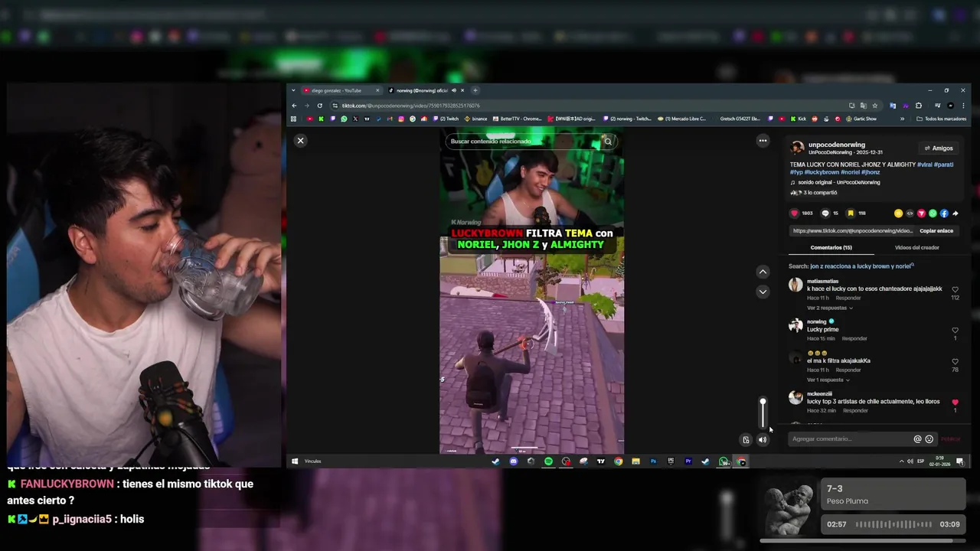Expand 'Ver 2 respuestas' under matiasmatias

coord(830,308)
